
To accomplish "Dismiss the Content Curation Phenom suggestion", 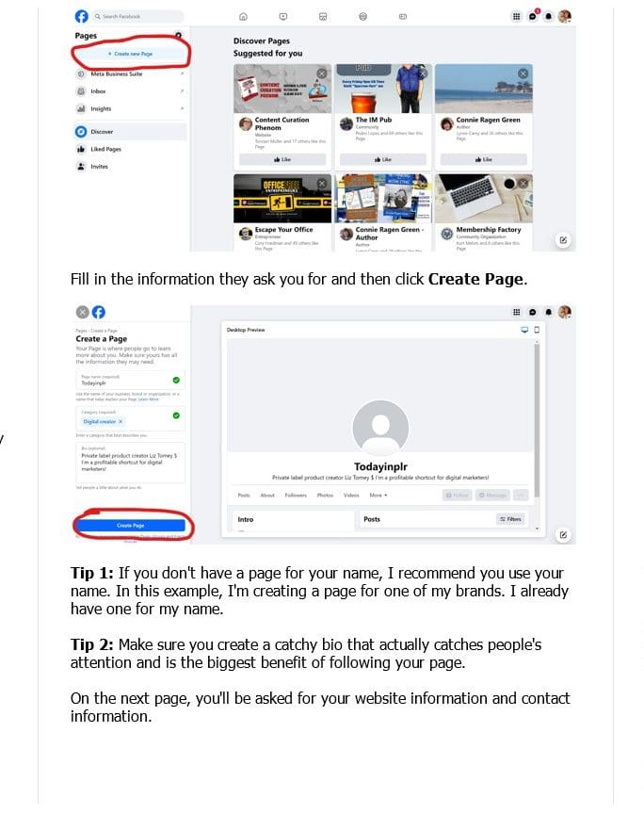I will pyautogui.click(x=322, y=73).
